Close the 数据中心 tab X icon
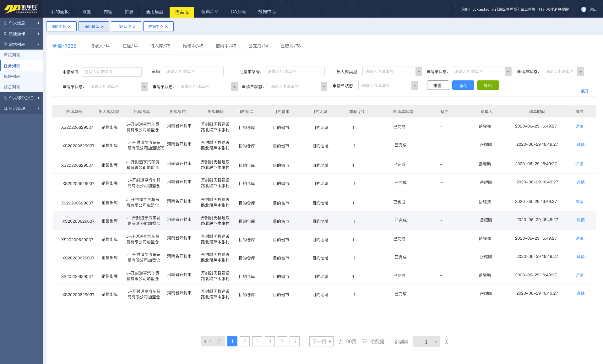Viewport: 603px width, 364px height. (166, 27)
